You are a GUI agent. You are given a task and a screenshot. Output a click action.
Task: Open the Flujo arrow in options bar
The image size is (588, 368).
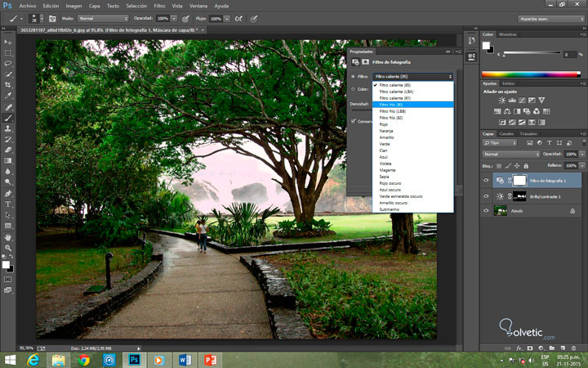click(x=227, y=18)
